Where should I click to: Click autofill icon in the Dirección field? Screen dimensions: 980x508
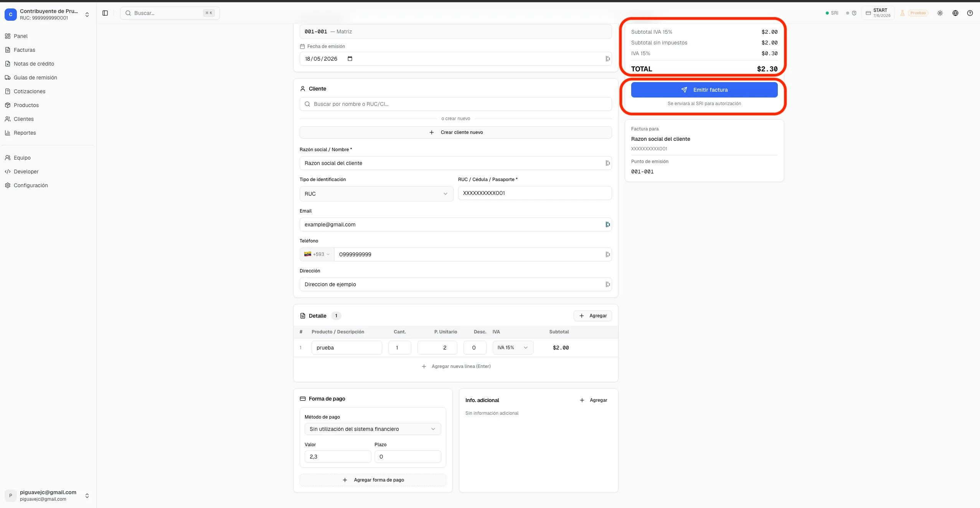[x=607, y=284]
